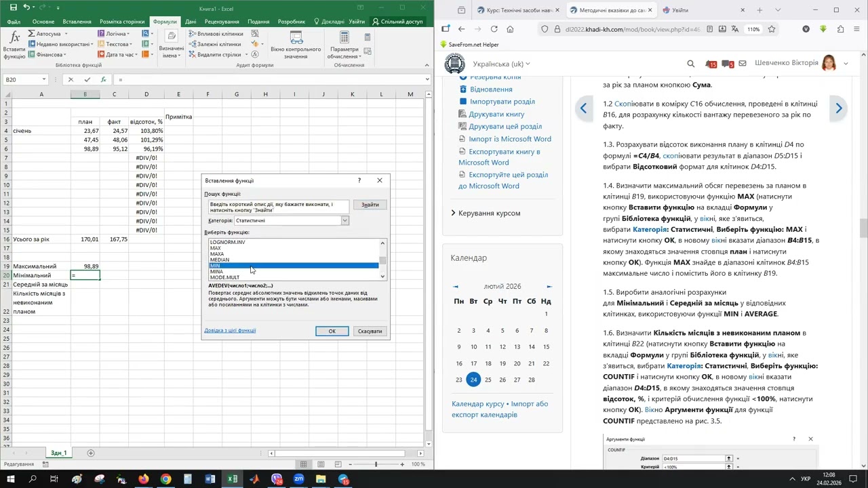
Task: Add a new sheet with the plus button
Action: tap(91, 453)
